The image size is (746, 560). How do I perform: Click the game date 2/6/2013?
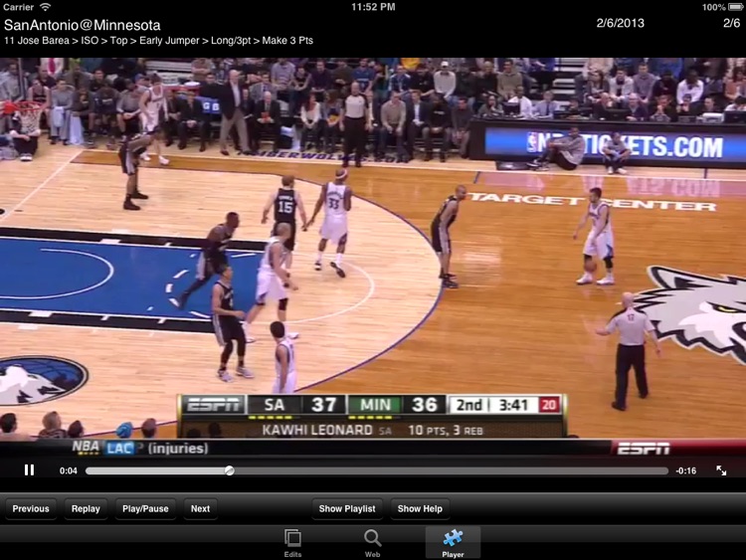tap(621, 23)
